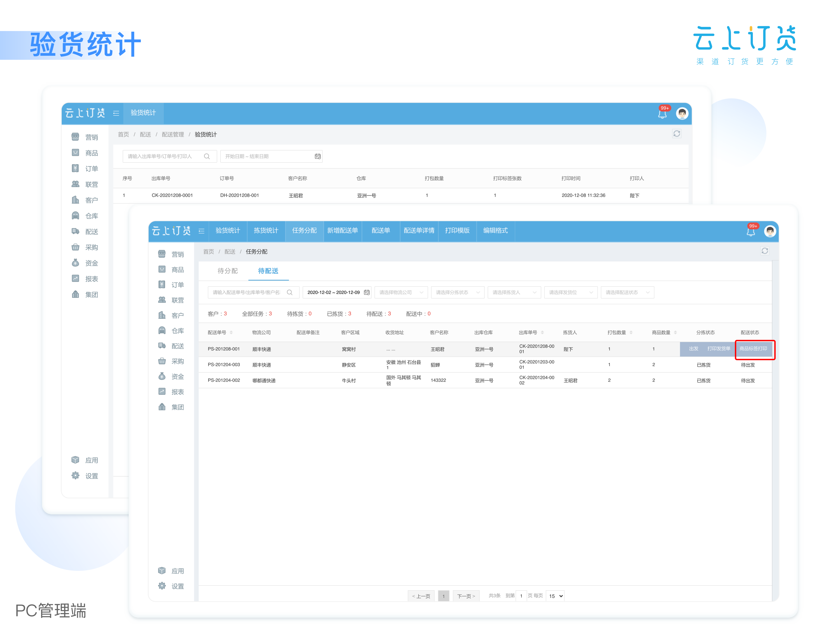This screenshot has height=644, width=816.
Task: Click 配送管理 breadcrumb in back window
Action: (173, 134)
